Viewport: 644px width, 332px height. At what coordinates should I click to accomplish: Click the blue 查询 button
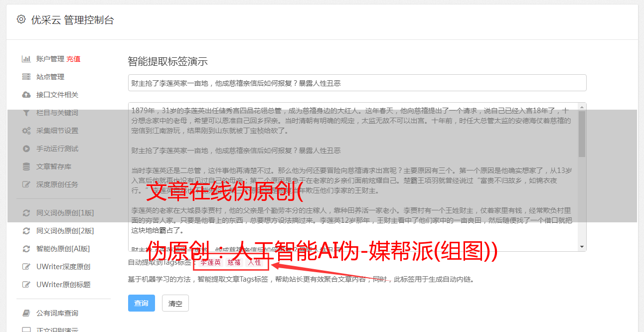pos(142,303)
